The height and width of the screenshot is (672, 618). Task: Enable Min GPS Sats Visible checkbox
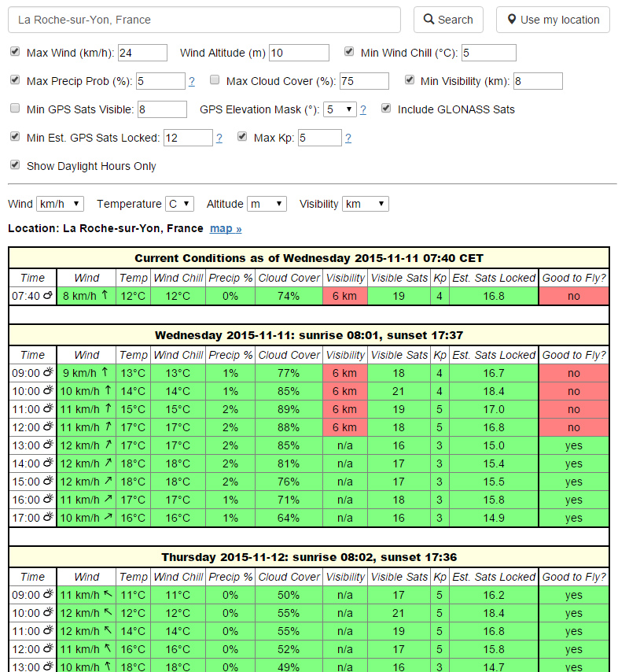(x=15, y=109)
